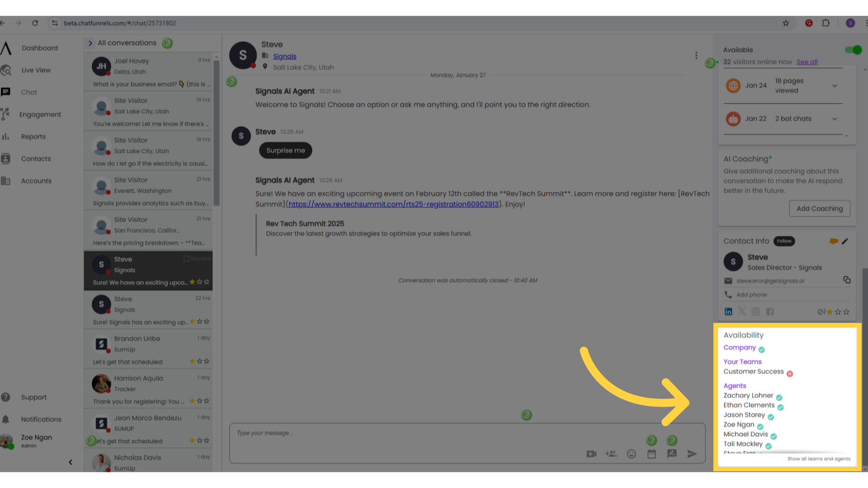This screenshot has height=488, width=868.
Task: Open Live View panel
Action: coord(36,70)
